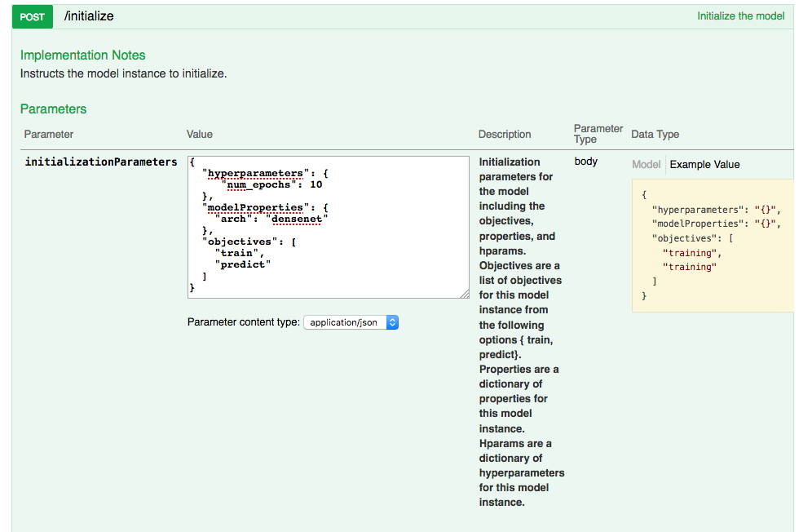Click the "densenet" value in the text area
The image size is (812, 532).
click(297, 219)
